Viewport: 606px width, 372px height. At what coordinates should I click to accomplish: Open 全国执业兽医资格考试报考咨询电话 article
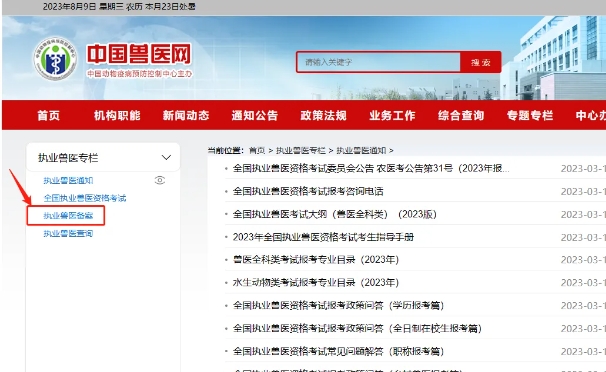tap(308, 191)
